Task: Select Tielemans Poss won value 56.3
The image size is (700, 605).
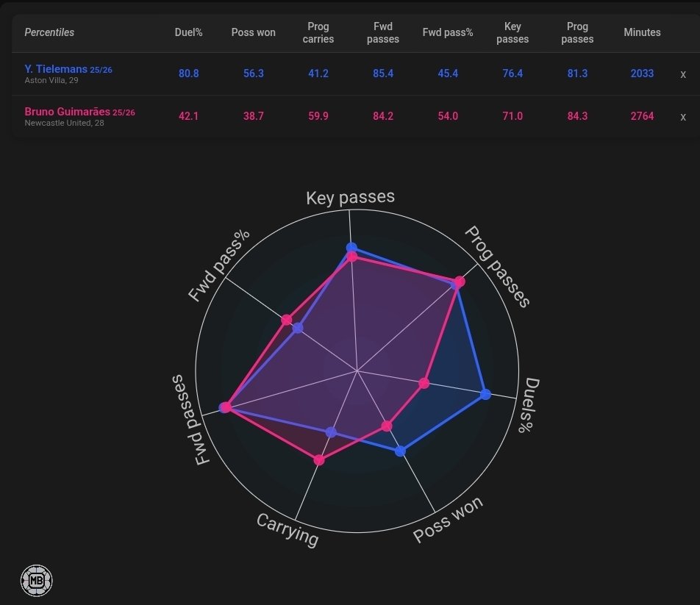Action: tap(253, 74)
